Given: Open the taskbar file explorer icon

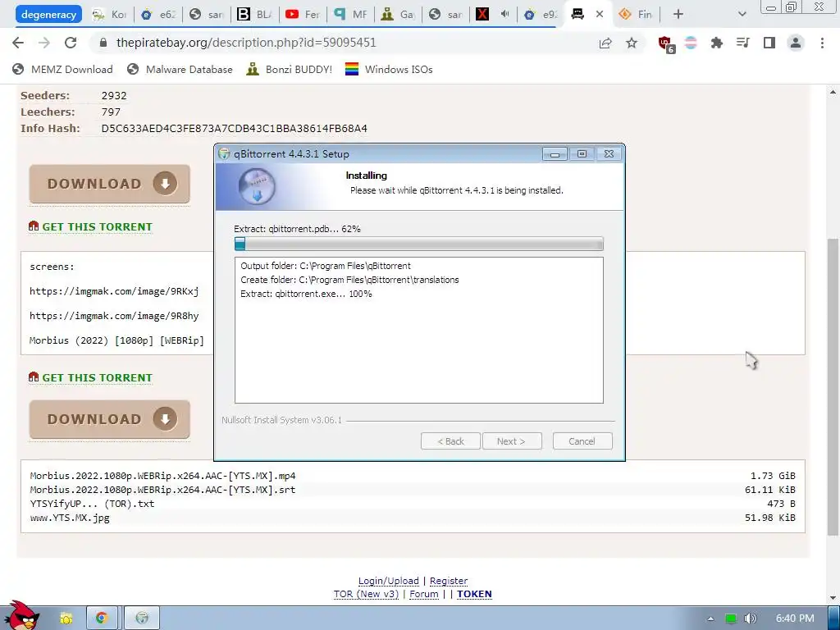Looking at the screenshot, I should [66, 619].
